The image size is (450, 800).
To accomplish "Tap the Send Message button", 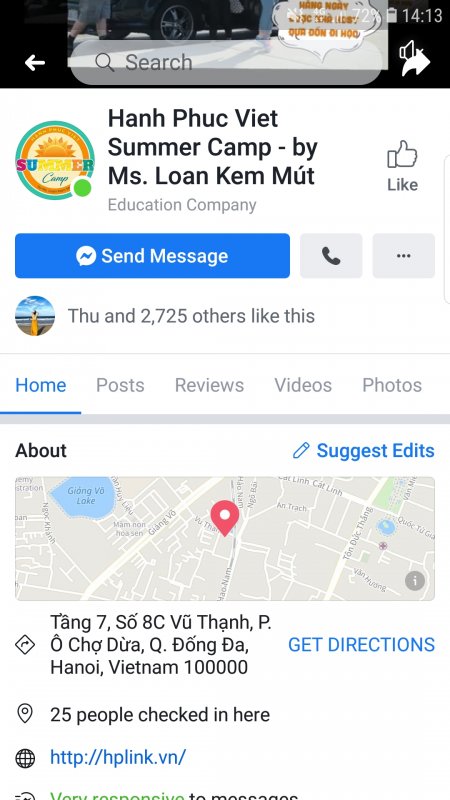I will click(x=153, y=256).
